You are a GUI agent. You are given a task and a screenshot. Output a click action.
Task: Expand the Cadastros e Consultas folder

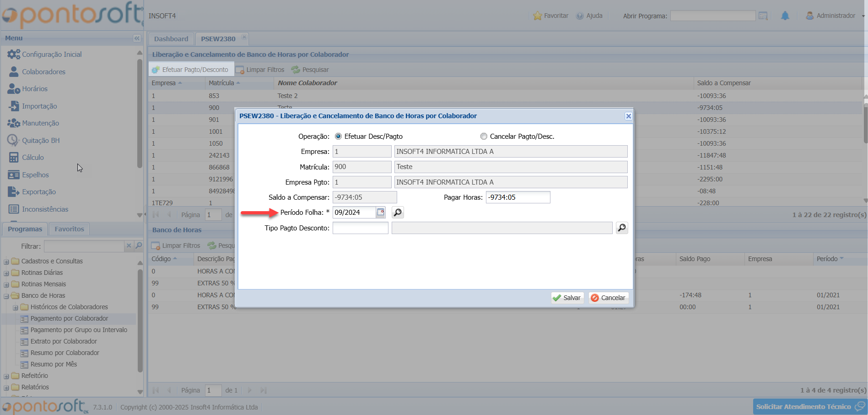coord(6,262)
